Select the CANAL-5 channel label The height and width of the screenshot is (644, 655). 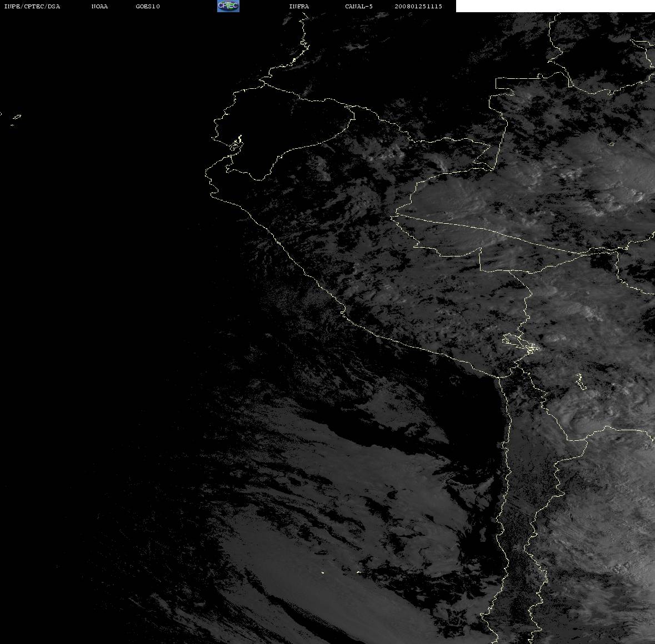coord(359,6)
